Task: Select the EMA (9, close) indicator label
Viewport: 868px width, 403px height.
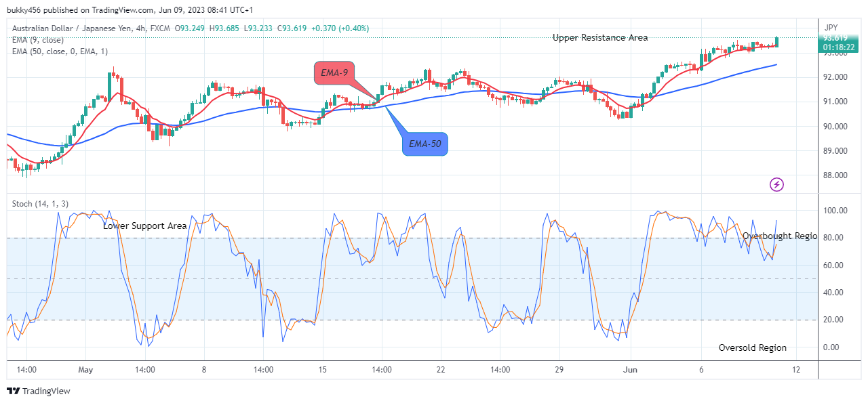Action: (38, 39)
